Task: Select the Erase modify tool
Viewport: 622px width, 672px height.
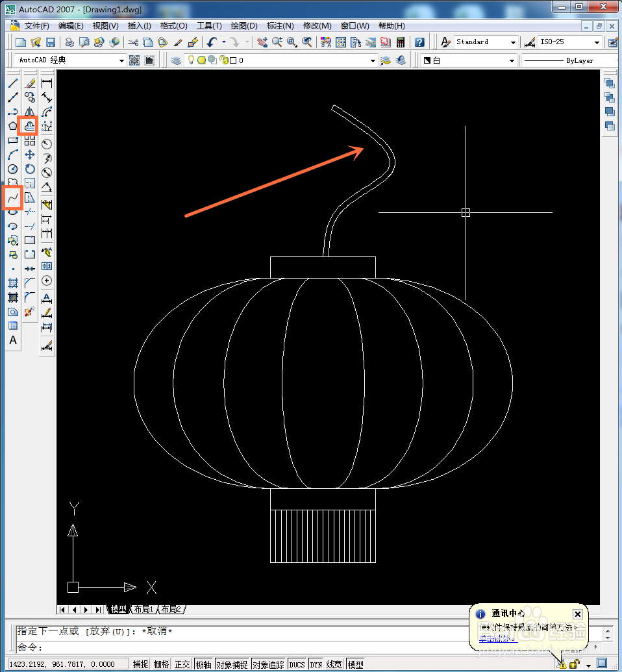Action: (x=30, y=82)
